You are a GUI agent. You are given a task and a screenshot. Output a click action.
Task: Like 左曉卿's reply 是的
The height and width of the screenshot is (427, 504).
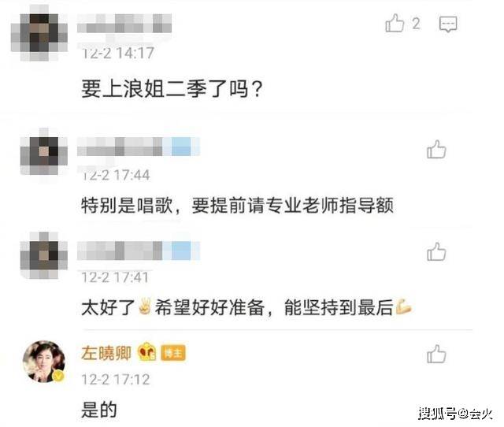coord(436,354)
